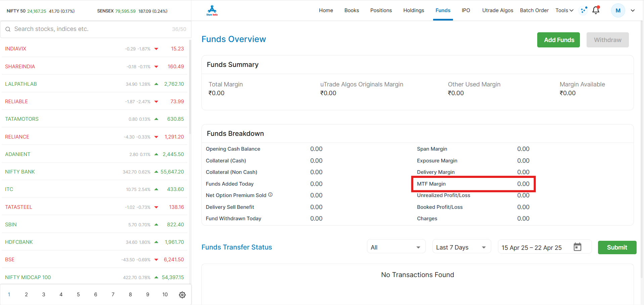Go to the Home tab
The width and height of the screenshot is (644, 305).
pos(326,10)
